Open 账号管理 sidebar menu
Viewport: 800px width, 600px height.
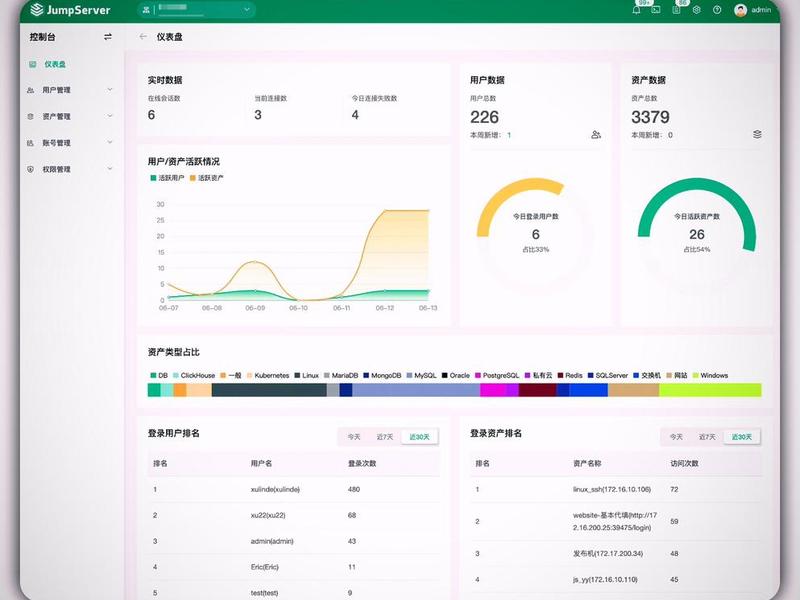[x=70, y=143]
